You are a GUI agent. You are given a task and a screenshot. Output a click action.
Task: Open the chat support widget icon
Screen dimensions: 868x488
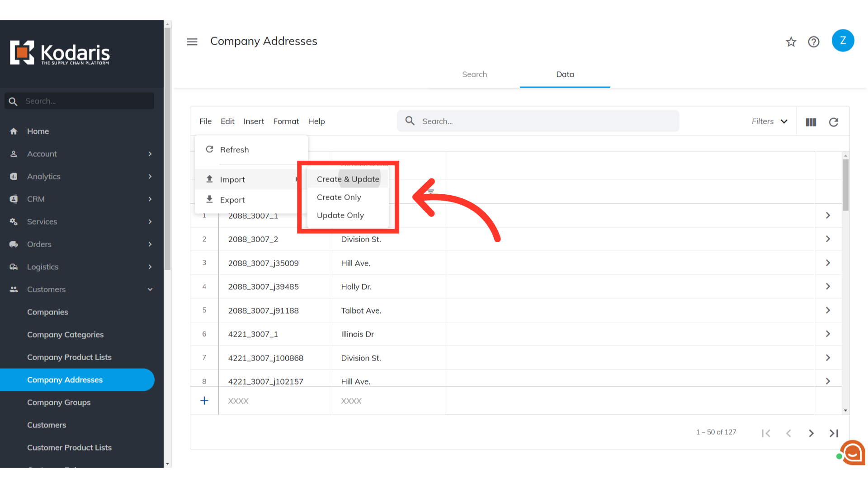point(853,452)
